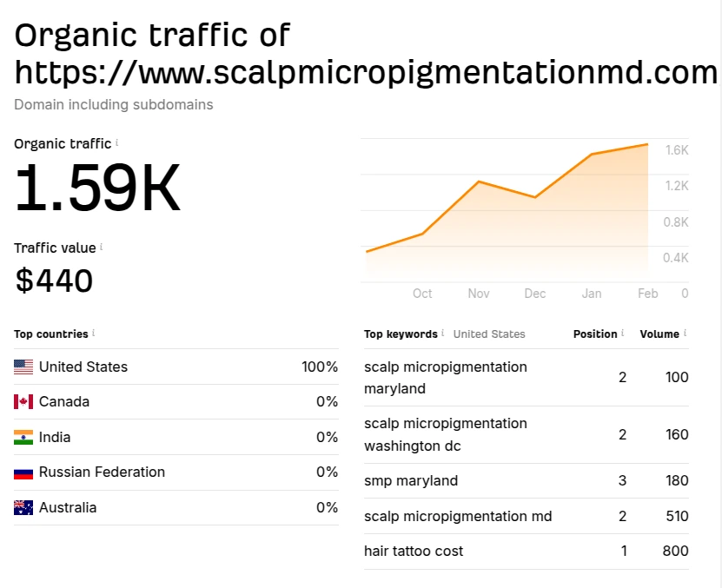Select the Canada flag icon

pos(23,401)
